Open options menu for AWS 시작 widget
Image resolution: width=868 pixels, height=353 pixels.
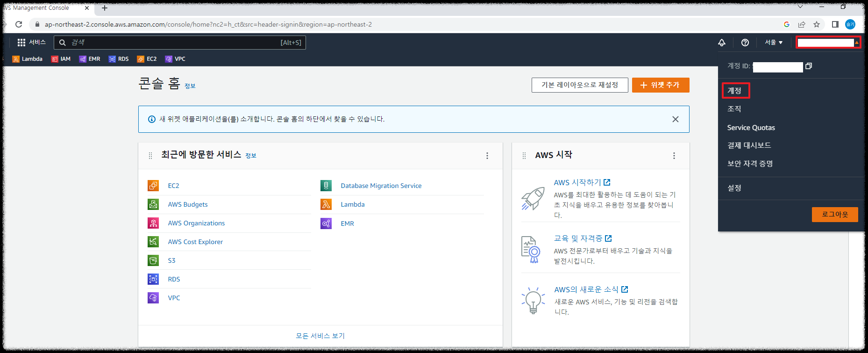674,156
